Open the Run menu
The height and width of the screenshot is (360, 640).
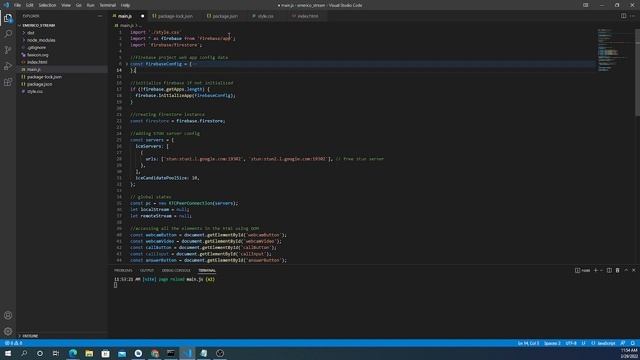[x=91, y=5]
